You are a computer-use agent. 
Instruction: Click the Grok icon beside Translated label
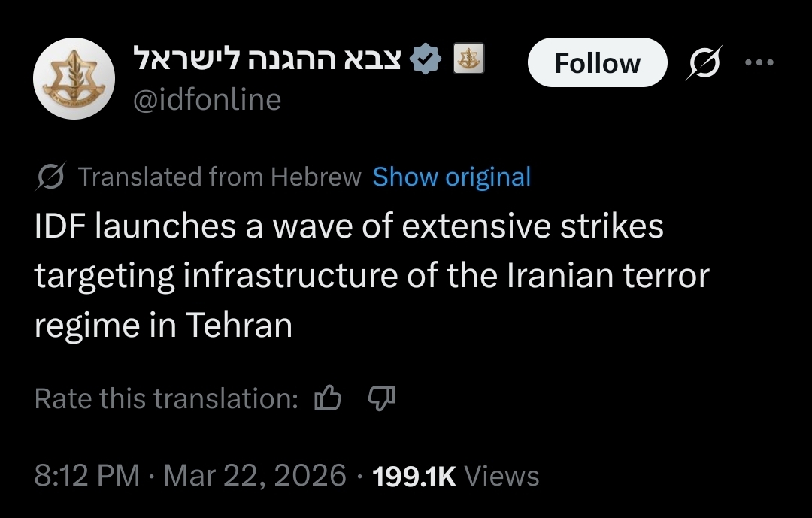(53, 177)
